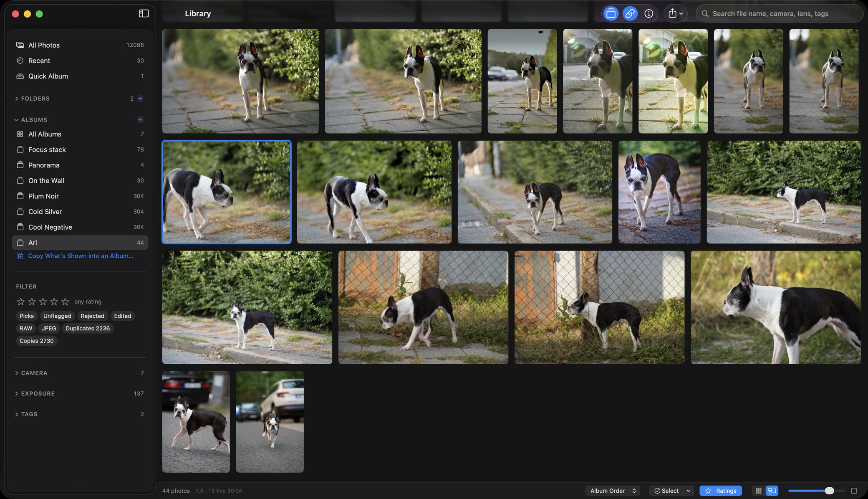Toggle the Picks filter
The width and height of the screenshot is (868, 499).
(27, 316)
